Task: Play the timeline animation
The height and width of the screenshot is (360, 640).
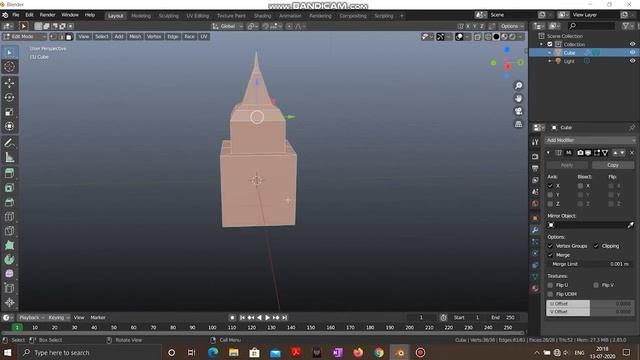Action: click(x=267, y=318)
